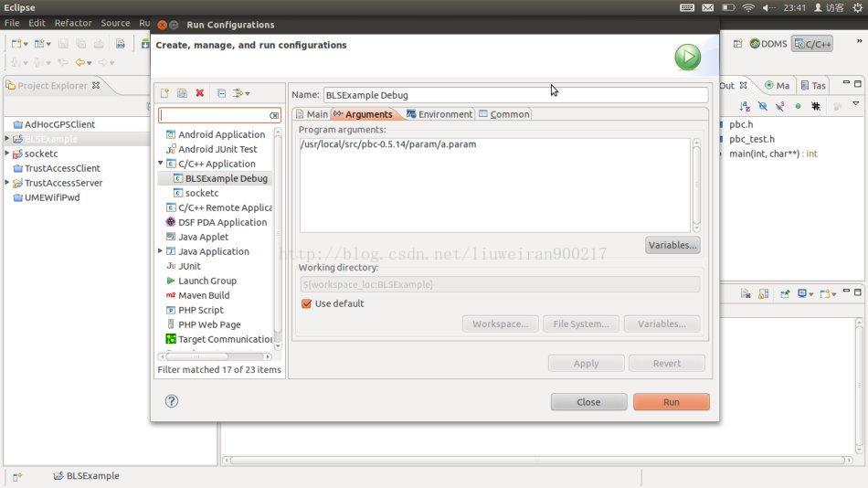The width and height of the screenshot is (868, 488).
Task: Sort the Outline view alphabetically
Action: [745, 106]
